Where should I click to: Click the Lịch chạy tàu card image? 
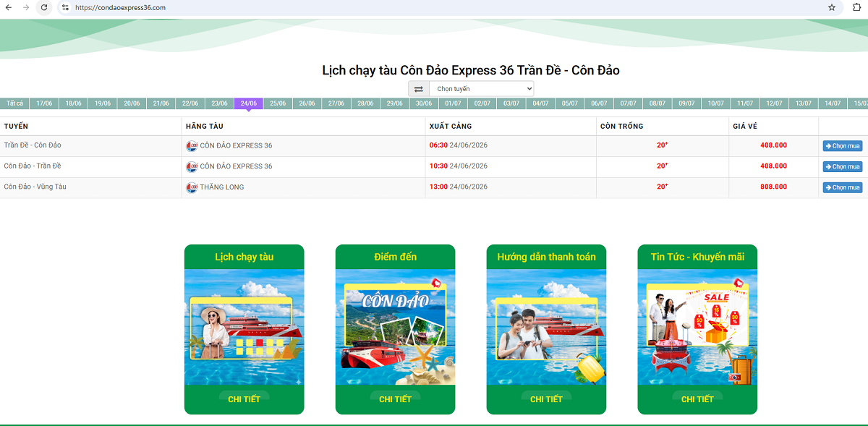coord(244,327)
